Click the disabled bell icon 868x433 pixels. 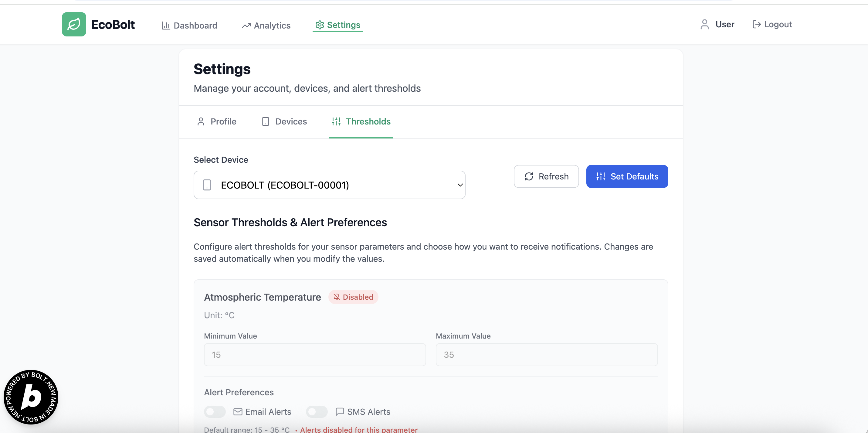[336, 297]
